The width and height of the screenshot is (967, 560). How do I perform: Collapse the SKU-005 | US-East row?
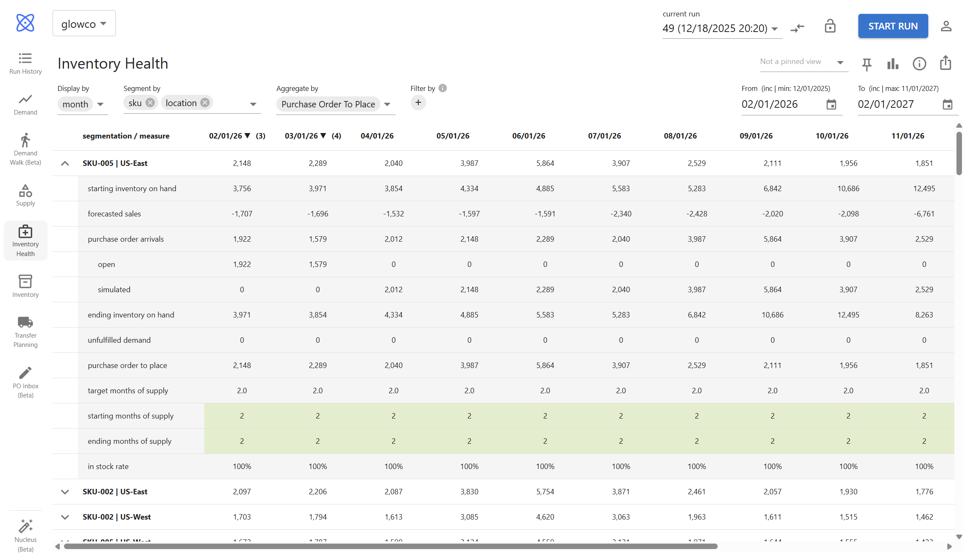click(65, 163)
